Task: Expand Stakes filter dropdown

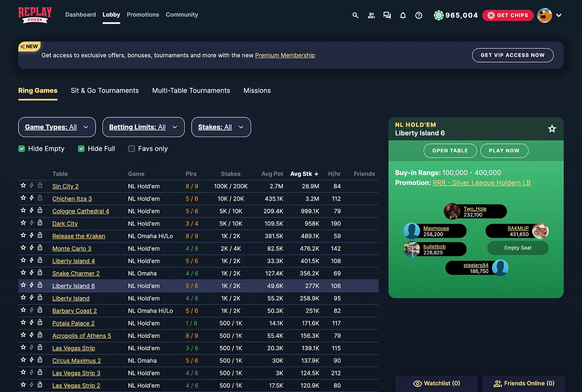Action: 221,127
